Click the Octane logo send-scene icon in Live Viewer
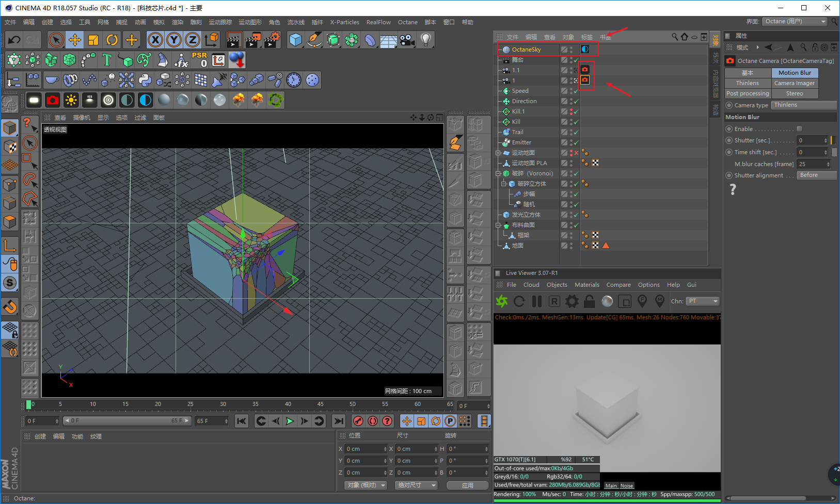 (x=502, y=301)
